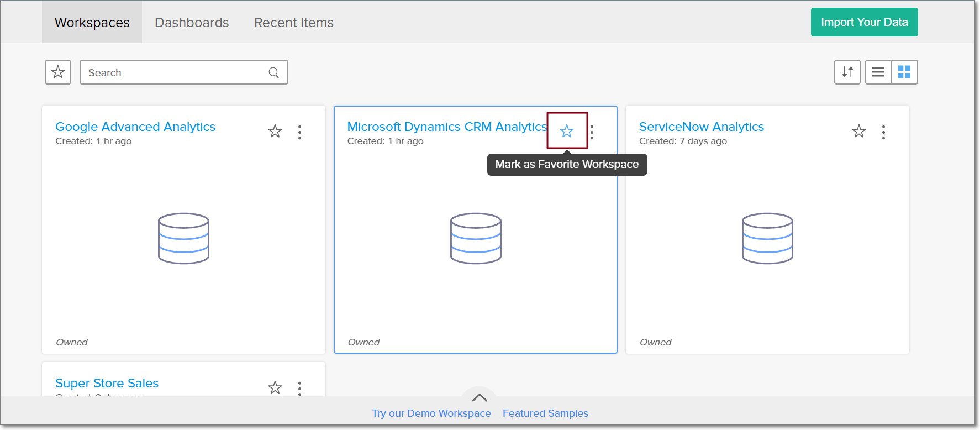
Task: Click the magnifier icon in the Search box
Action: pos(273,72)
